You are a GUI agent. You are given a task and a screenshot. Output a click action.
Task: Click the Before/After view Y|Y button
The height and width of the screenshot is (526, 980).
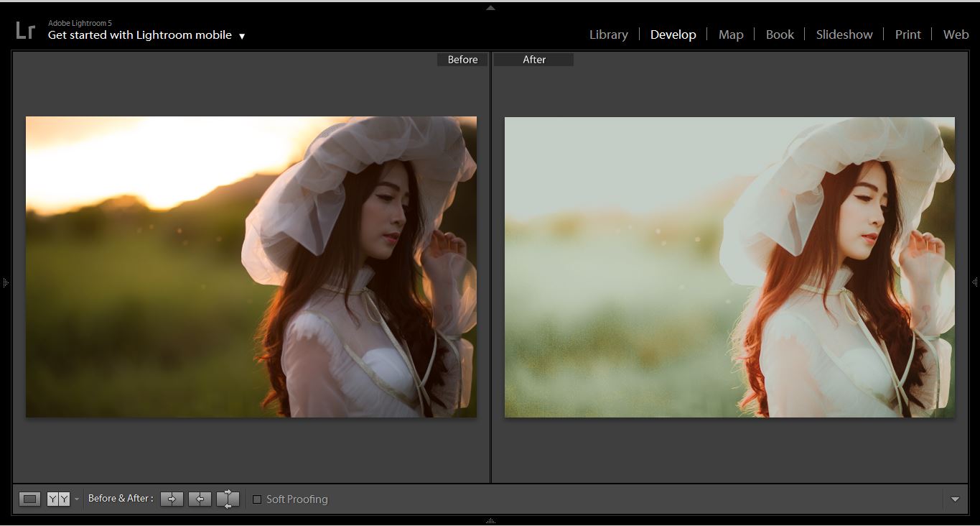point(58,499)
